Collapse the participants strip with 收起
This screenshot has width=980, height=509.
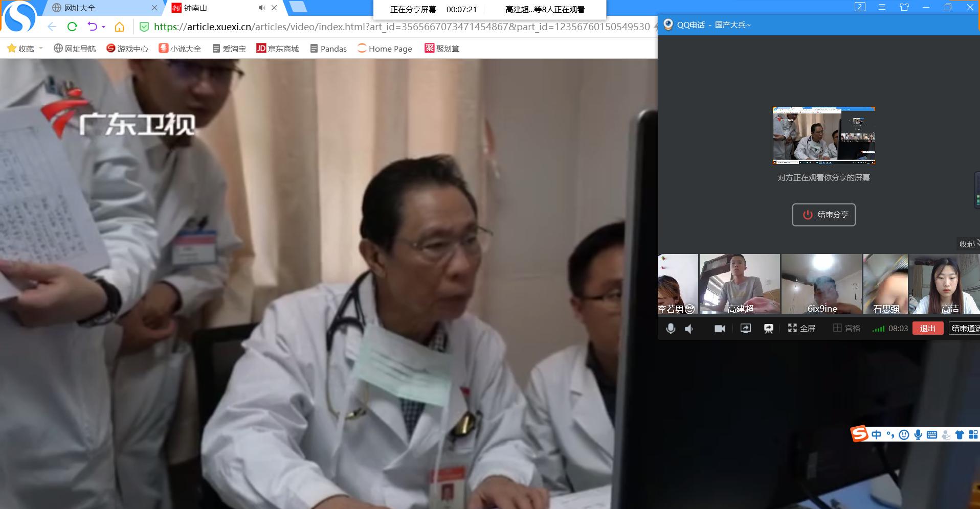967,244
